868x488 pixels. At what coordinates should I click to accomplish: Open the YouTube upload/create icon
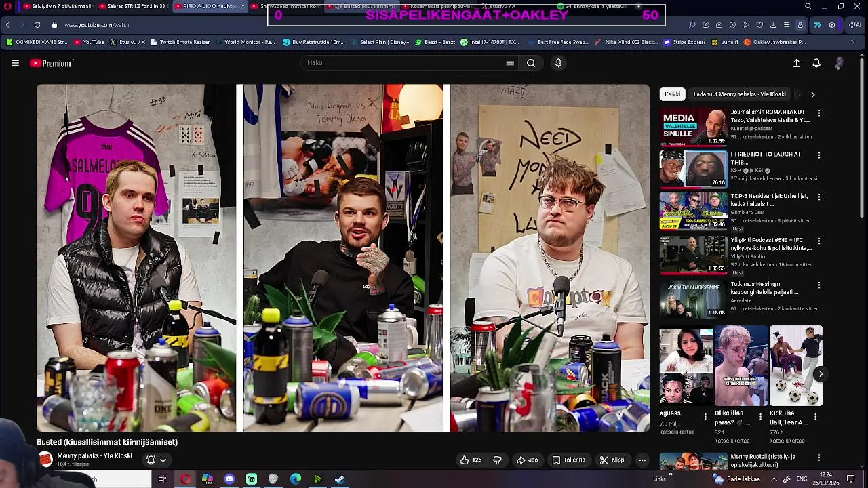pyautogui.click(x=797, y=63)
